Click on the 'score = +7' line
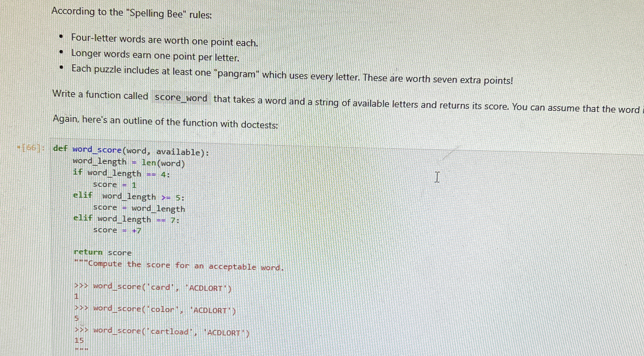Viewport: 644px width, 356px height. point(117,230)
